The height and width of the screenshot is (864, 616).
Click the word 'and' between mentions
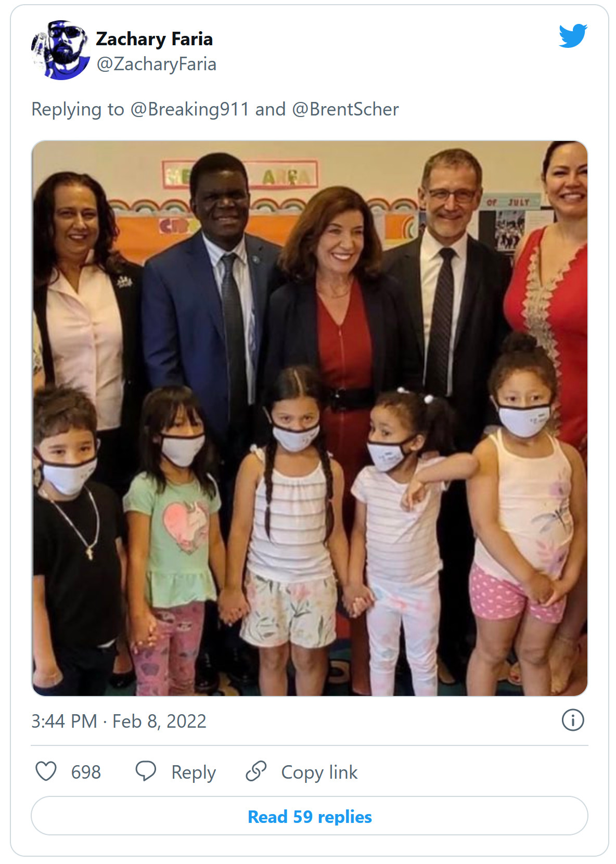(x=271, y=109)
